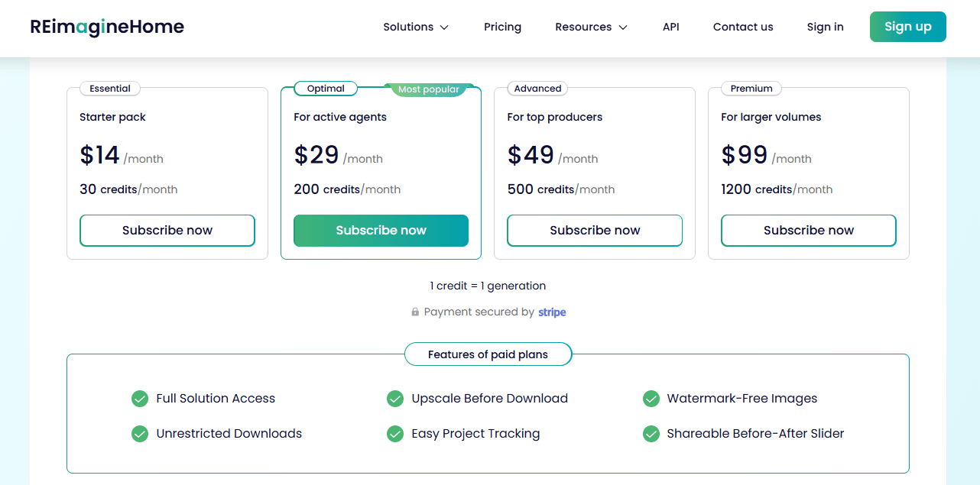
Task: Click the checkmark icon beside Unrestricted Downloads
Action: tap(140, 433)
